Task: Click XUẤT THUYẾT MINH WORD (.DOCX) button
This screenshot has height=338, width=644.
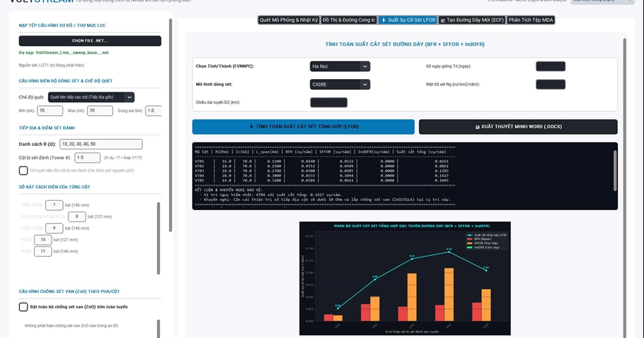Action: click(x=518, y=126)
